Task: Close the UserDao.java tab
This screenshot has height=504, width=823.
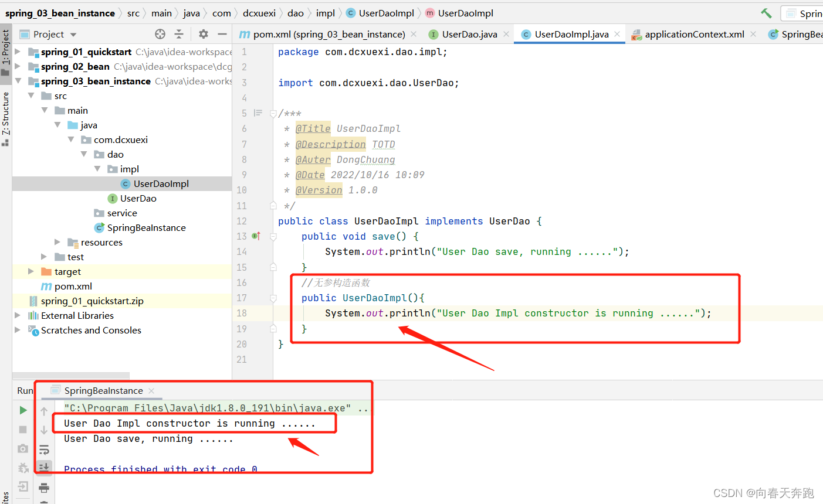Action: (x=506, y=34)
